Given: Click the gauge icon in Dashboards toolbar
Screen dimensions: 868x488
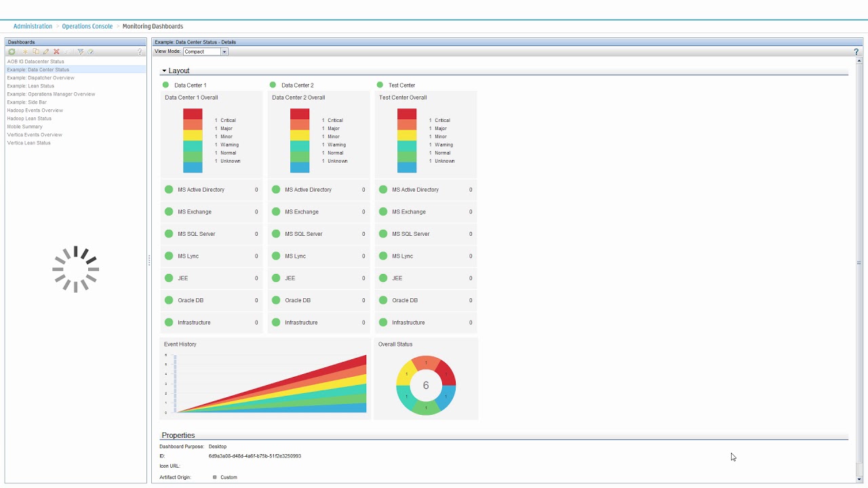Looking at the screenshot, I should [x=90, y=52].
